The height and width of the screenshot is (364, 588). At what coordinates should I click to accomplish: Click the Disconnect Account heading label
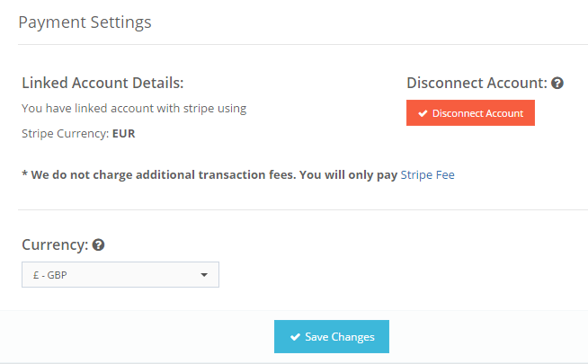477,83
